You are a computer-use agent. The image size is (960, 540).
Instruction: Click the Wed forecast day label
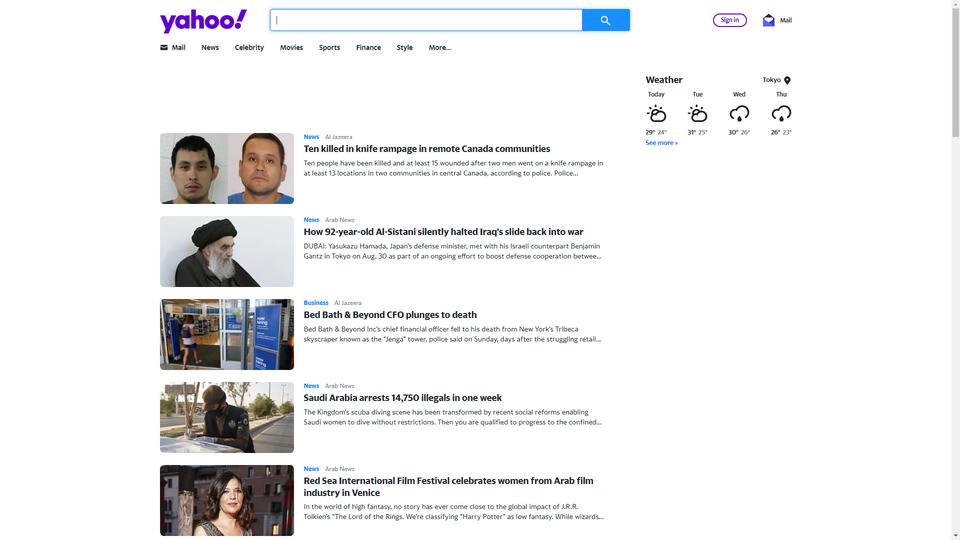739,94
